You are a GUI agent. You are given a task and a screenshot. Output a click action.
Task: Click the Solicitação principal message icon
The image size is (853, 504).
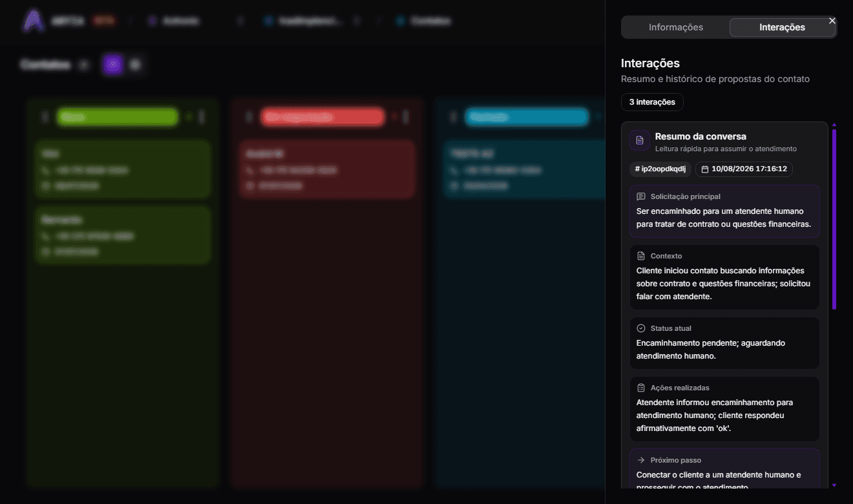(641, 196)
